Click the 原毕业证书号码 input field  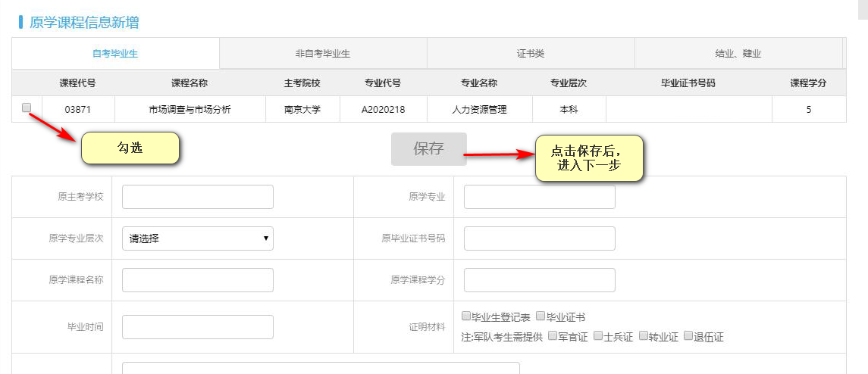point(539,238)
